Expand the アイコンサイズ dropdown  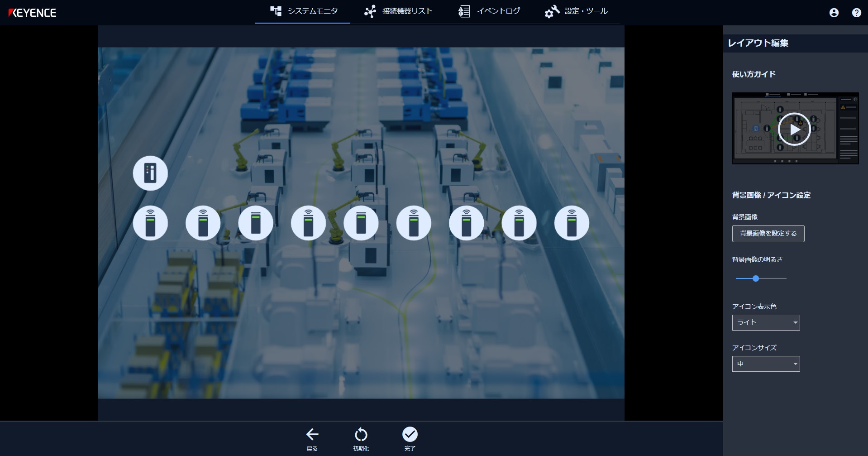pyautogui.click(x=766, y=364)
